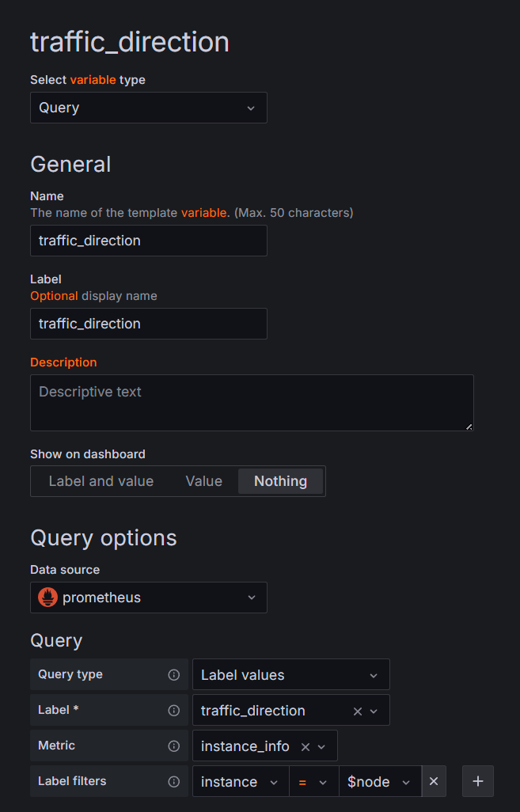The width and height of the screenshot is (520, 812).
Task: Clear the traffic_direction label selection
Action: [358, 711]
